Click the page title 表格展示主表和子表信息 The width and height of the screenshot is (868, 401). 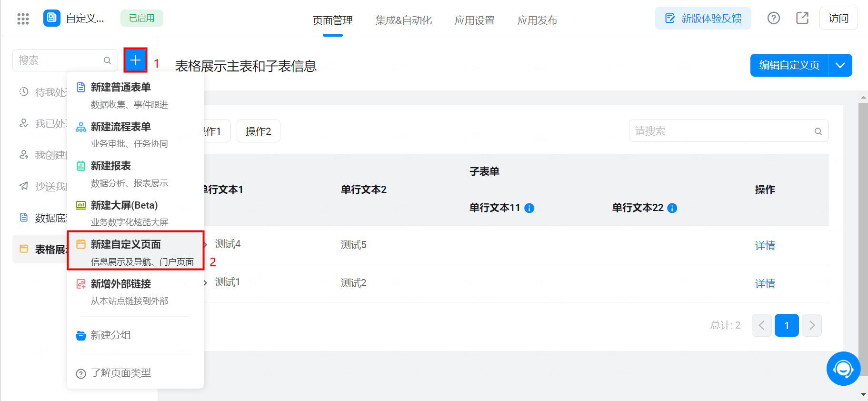[x=246, y=66]
